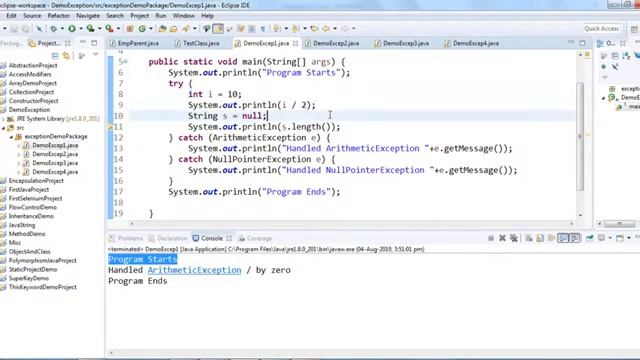Collapse main method fold marker on line 5
Image resolution: width=640 pixels, height=360 pixels.
(126, 62)
